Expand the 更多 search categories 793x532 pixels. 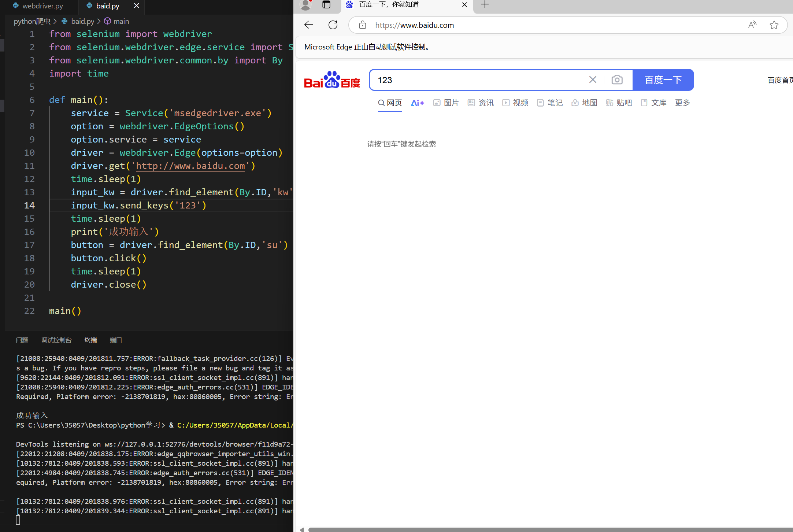click(x=683, y=103)
